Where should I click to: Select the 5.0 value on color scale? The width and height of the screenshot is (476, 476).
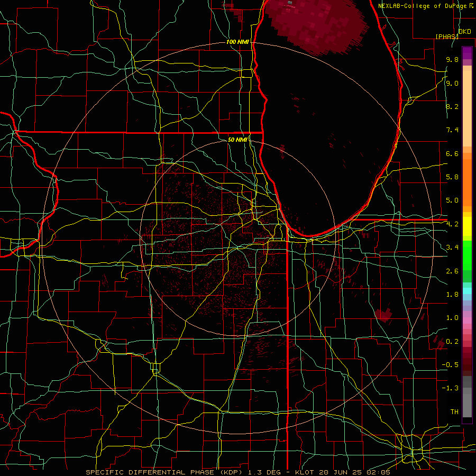[452, 200]
